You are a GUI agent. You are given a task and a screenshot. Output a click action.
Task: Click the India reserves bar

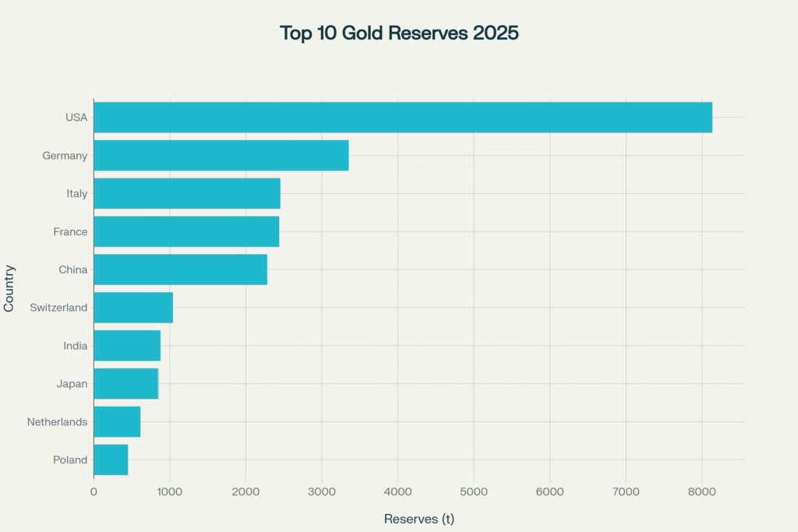coord(126,346)
